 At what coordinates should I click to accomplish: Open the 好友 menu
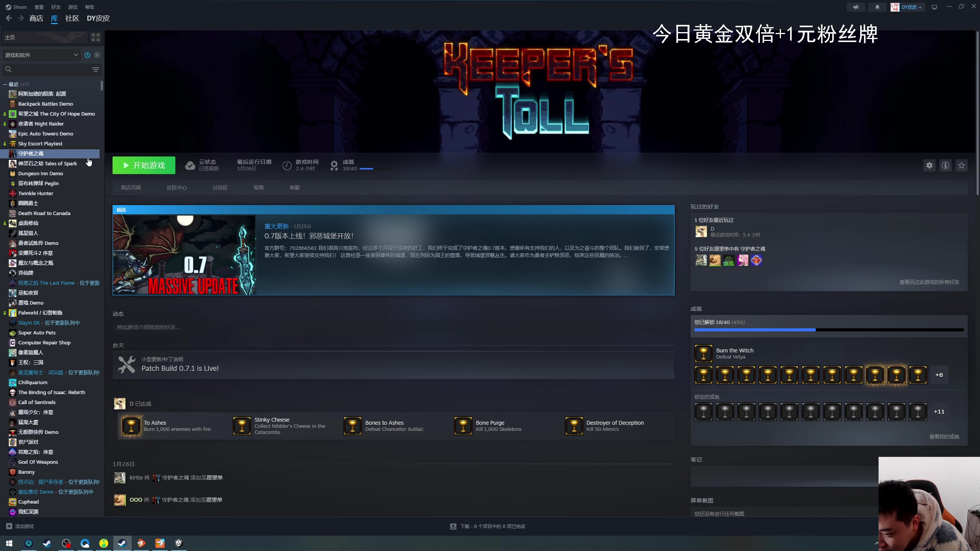56,7
